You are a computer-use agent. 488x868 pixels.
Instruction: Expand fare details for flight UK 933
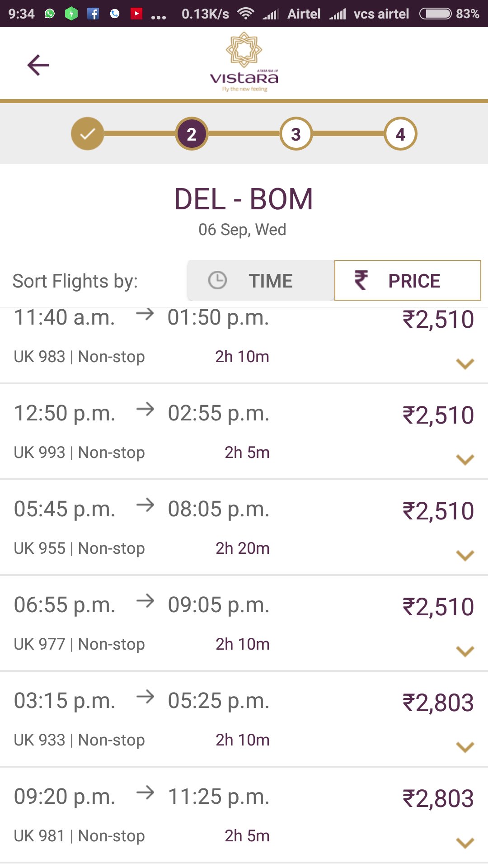coord(465,747)
